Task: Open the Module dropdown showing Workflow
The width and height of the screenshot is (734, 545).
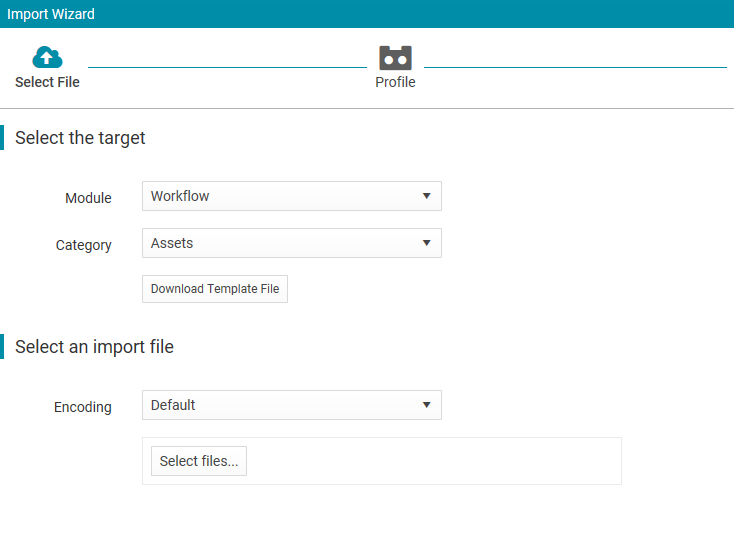Action: [x=292, y=196]
